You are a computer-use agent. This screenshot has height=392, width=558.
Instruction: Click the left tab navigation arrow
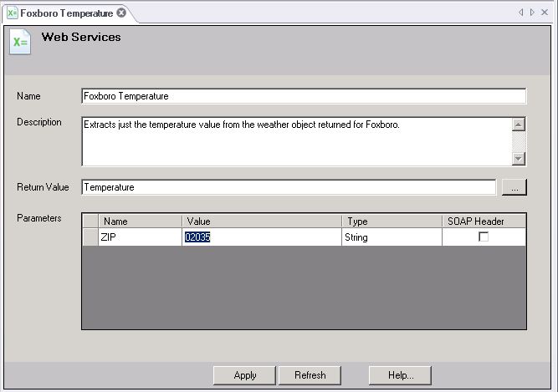[521, 13]
